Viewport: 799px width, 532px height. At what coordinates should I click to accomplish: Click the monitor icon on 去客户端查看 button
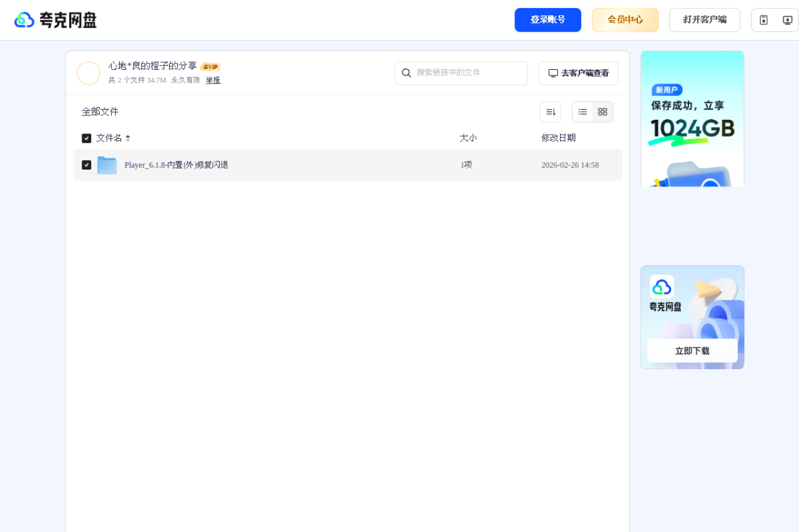553,72
